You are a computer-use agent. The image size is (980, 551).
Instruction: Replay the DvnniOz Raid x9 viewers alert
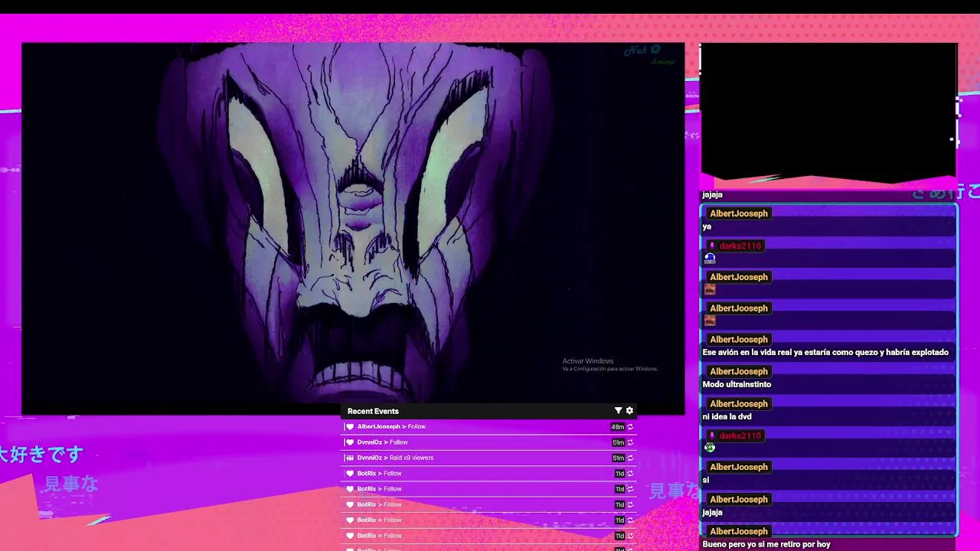point(630,458)
